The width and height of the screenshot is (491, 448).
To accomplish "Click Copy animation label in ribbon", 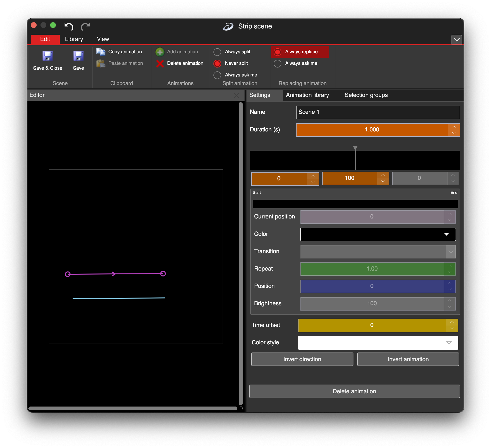I will [x=125, y=52].
